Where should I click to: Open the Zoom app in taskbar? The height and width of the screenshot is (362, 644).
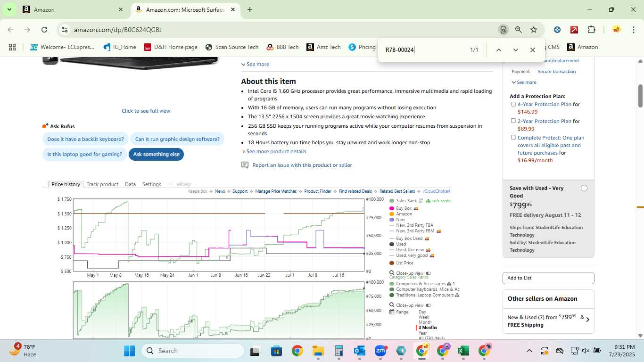point(380,351)
